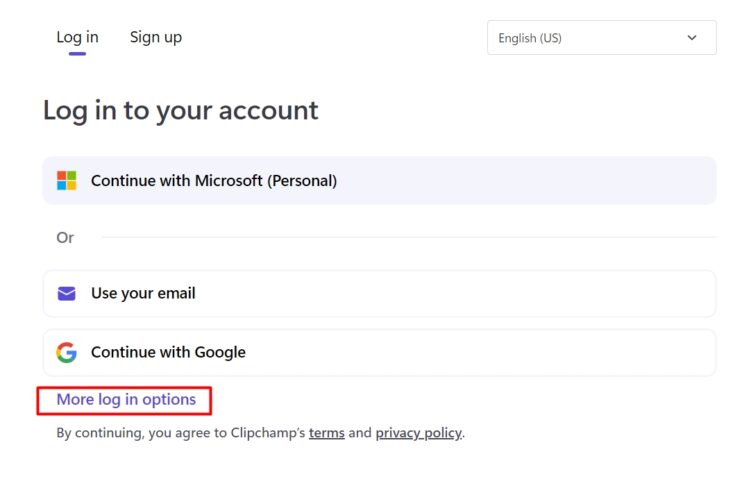Switch to the Log in tab
Image resolution: width=751 pixels, height=479 pixels.
(x=77, y=37)
